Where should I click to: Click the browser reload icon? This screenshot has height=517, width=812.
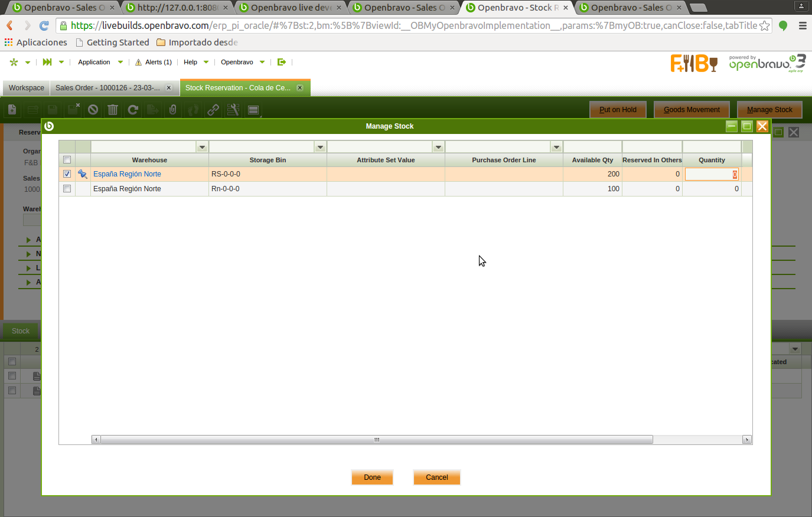tap(44, 25)
